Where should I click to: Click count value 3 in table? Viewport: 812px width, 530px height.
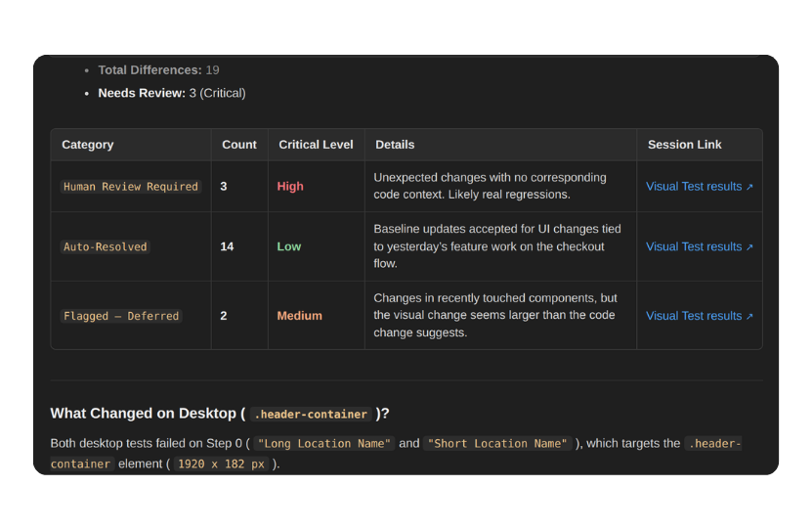tap(224, 187)
